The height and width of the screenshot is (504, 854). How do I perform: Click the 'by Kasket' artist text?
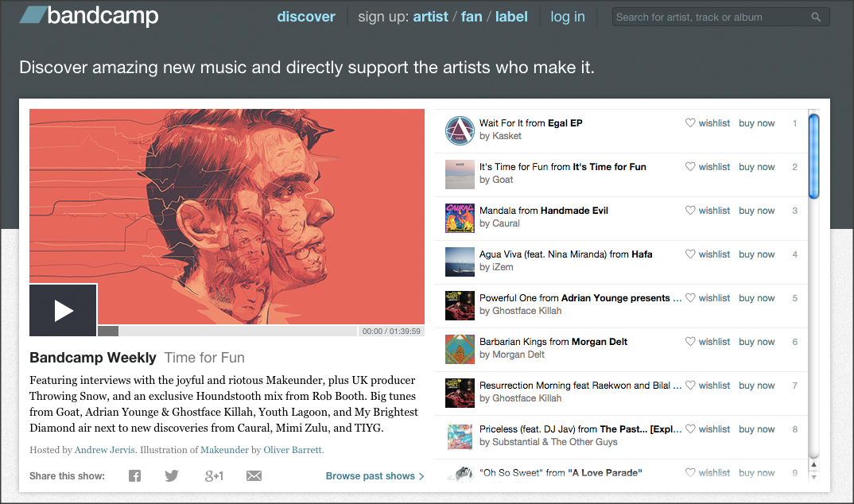pyautogui.click(x=500, y=136)
